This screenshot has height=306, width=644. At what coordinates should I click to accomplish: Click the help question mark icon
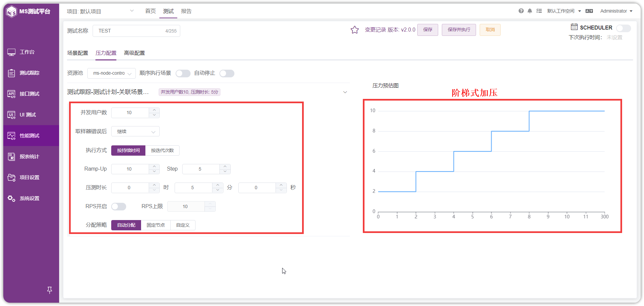pyautogui.click(x=521, y=11)
